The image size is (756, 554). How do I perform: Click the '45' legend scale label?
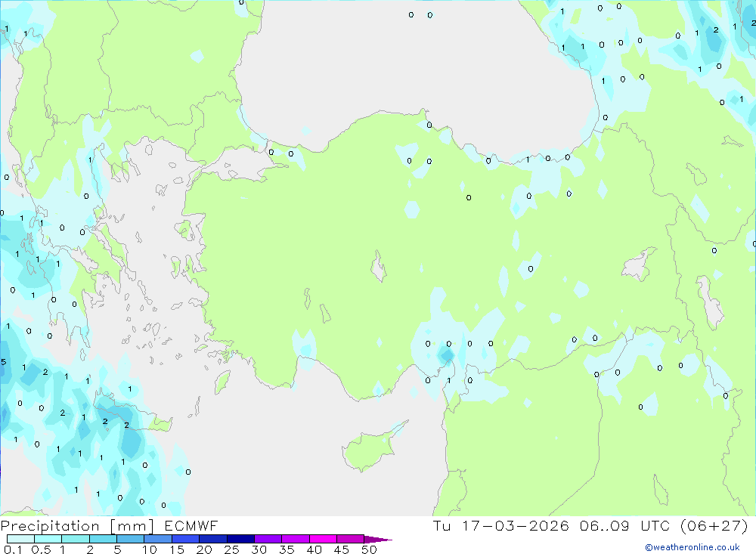click(x=342, y=549)
